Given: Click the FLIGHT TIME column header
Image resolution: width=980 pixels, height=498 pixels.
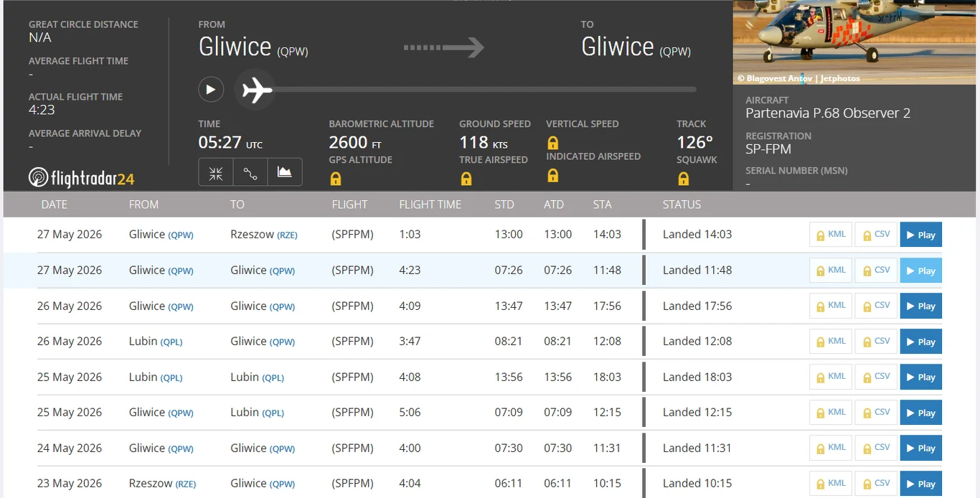Looking at the screenshot, I should [x=430, y=205].
